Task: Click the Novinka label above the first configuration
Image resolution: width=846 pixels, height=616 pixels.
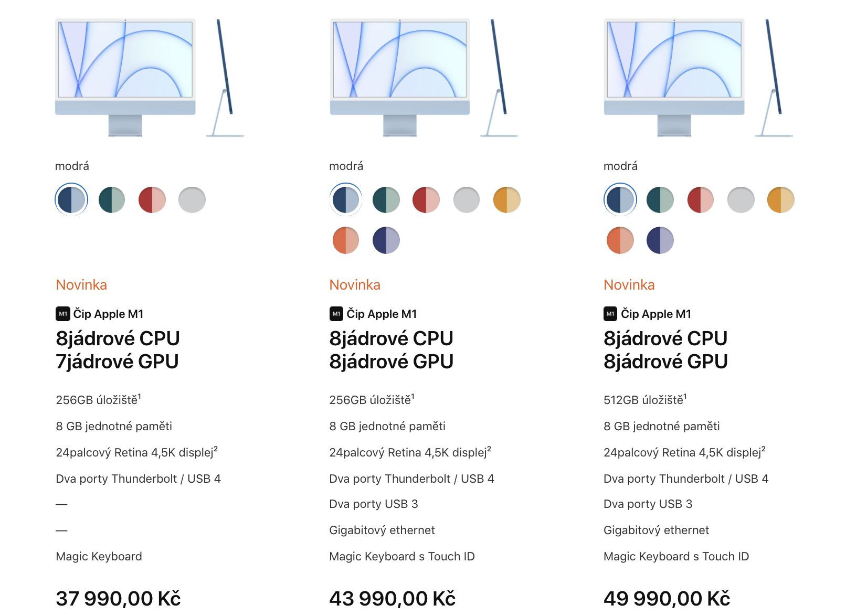Action: click(81, 285)
